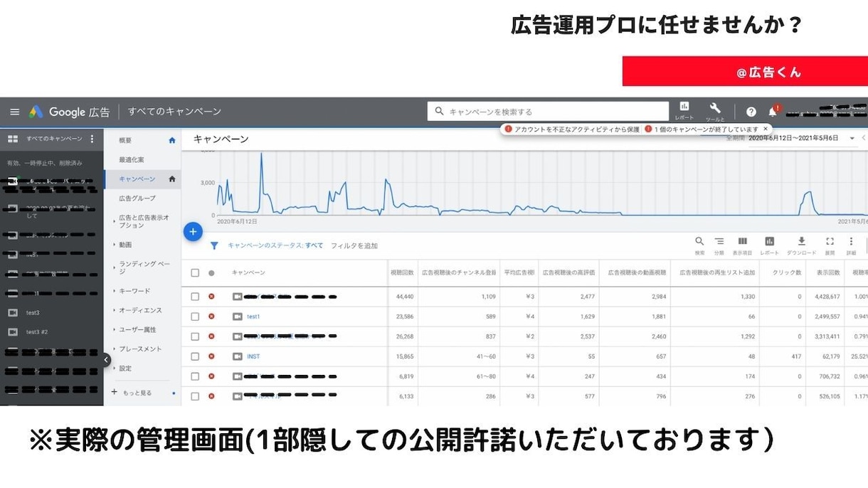Click the キャンペーンを検索する search field
868x488 pixels.
point(548,112)
